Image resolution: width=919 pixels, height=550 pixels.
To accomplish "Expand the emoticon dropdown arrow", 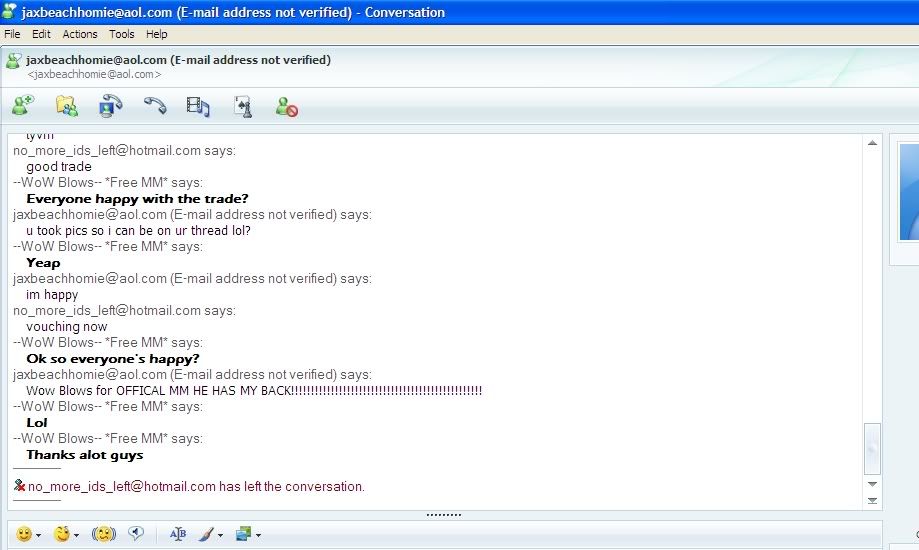I will [x=38, y=535].
